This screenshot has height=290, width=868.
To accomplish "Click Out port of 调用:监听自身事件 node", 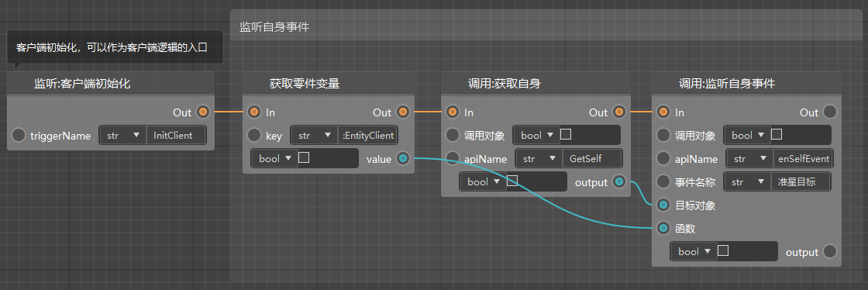I will pyautogui.click(x=830, y=112).
